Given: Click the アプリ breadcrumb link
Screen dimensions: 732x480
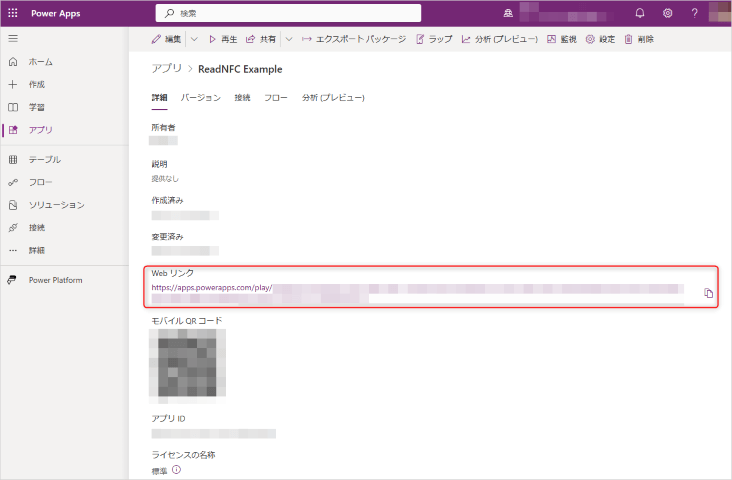Looking at the screenshot, I should [x=167, y=69].
